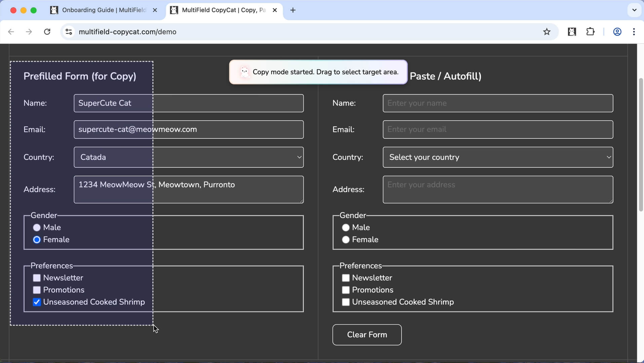Enable Promotions checkbox in the paste form
Image resolution: width=644 pixels, height=363 pixels.
point(346,290)
